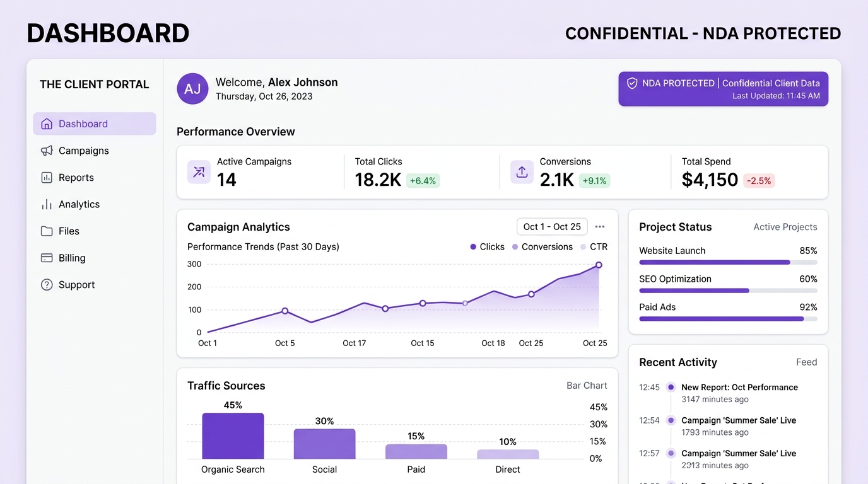
Task: Click the Project Status heading
Action: tap(675, 227)
